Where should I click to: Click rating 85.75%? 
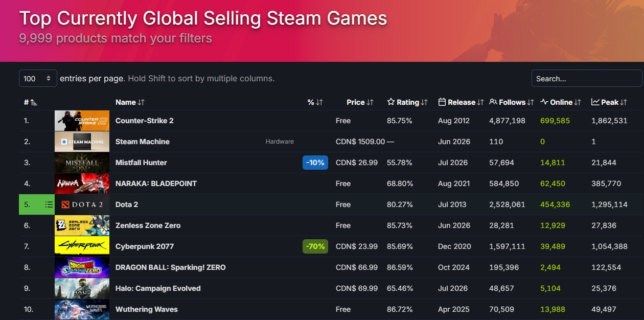pyautogui.click(x=400, y=121)
